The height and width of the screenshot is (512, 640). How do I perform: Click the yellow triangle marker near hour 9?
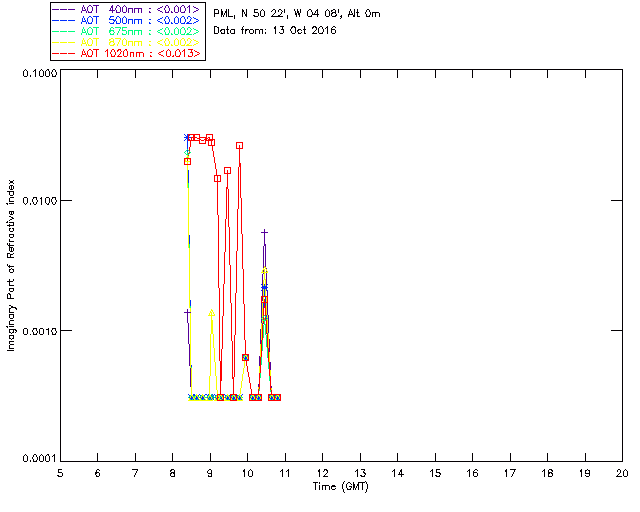[x=211, y=313]
